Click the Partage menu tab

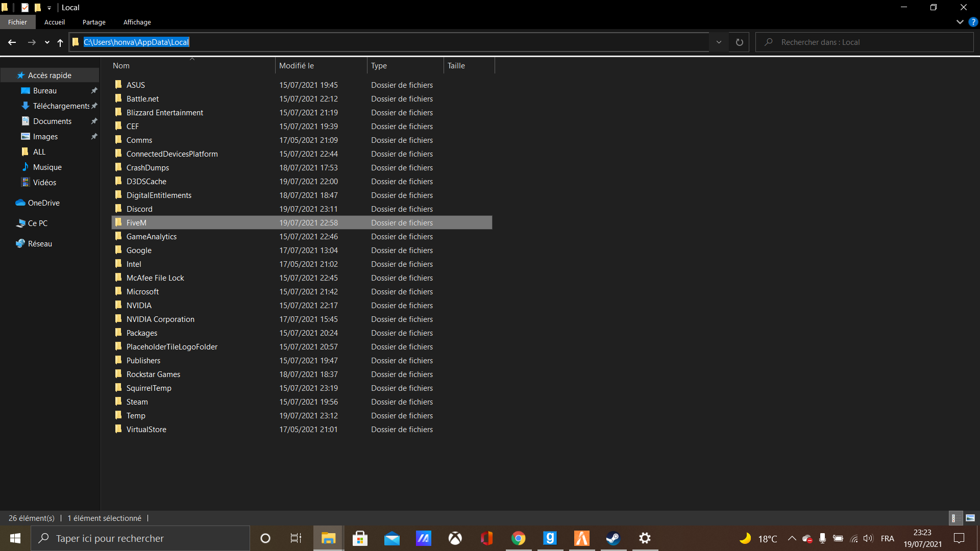point(94,22)
